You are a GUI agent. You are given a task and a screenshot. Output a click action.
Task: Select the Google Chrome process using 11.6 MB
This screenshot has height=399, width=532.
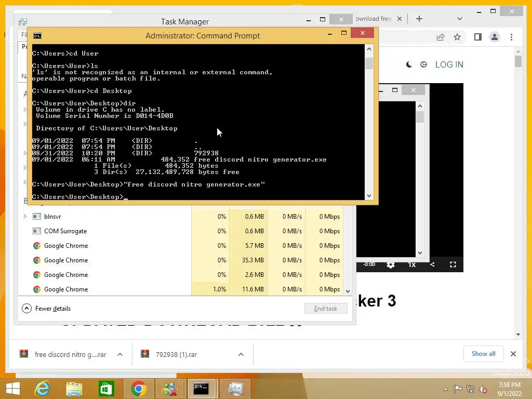[181, 289]
